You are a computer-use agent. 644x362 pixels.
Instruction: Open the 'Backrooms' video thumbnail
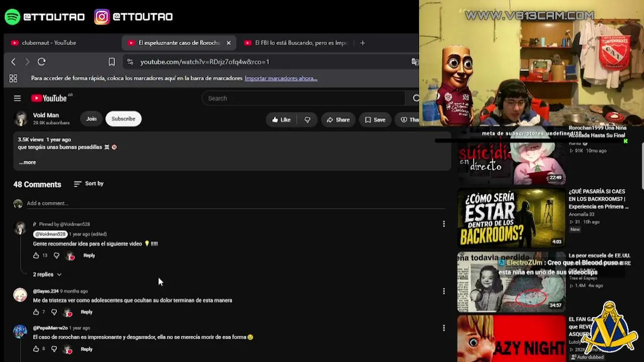[x=512, y=218]
